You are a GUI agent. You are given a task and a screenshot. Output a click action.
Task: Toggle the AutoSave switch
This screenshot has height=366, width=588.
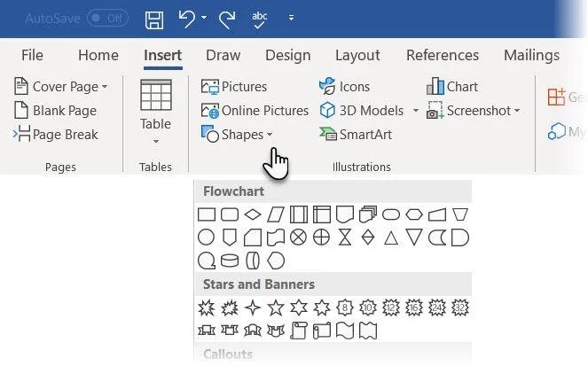click(107, 18)
